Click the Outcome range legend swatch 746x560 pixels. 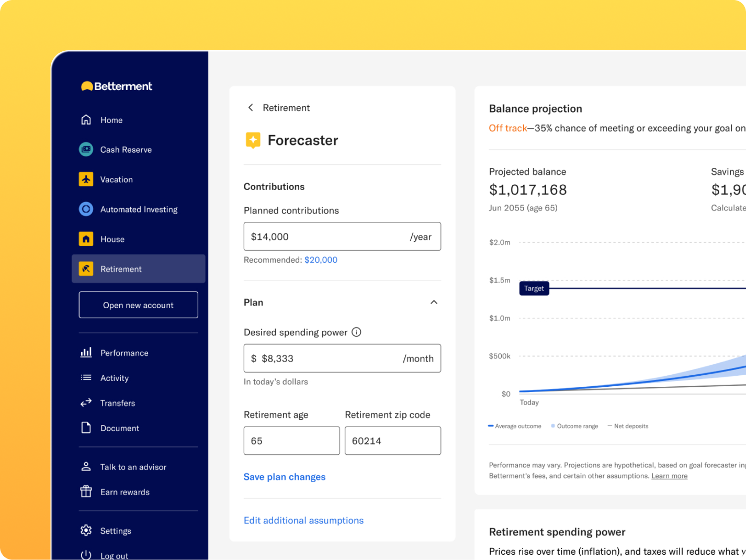(553, 426)
